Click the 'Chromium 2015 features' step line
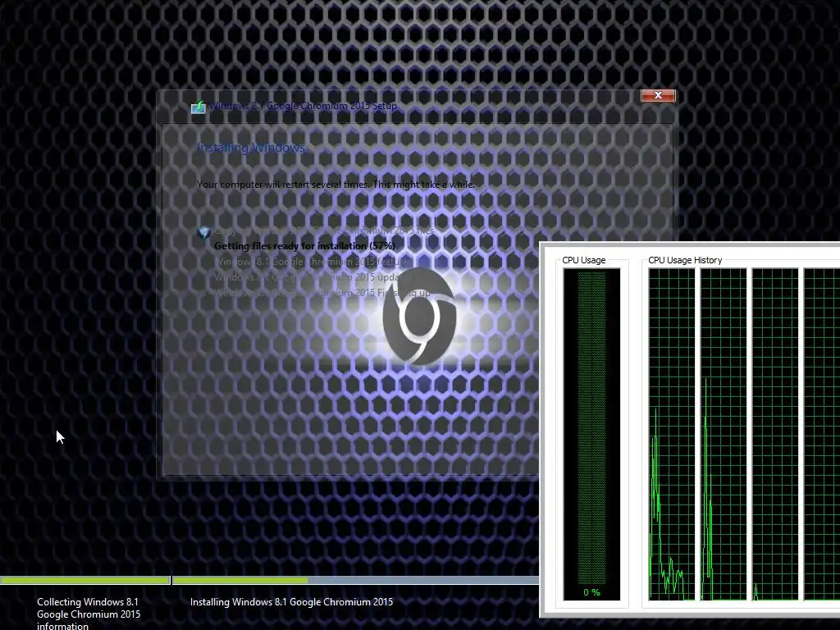Viewport: 840px width, 630px height. [311, 262]
